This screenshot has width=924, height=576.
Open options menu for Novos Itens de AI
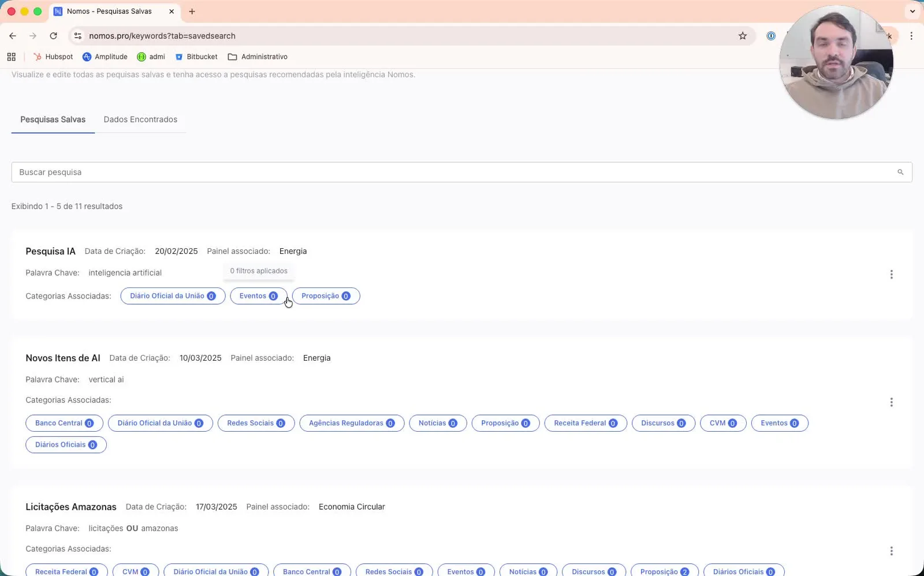(891, 402)
